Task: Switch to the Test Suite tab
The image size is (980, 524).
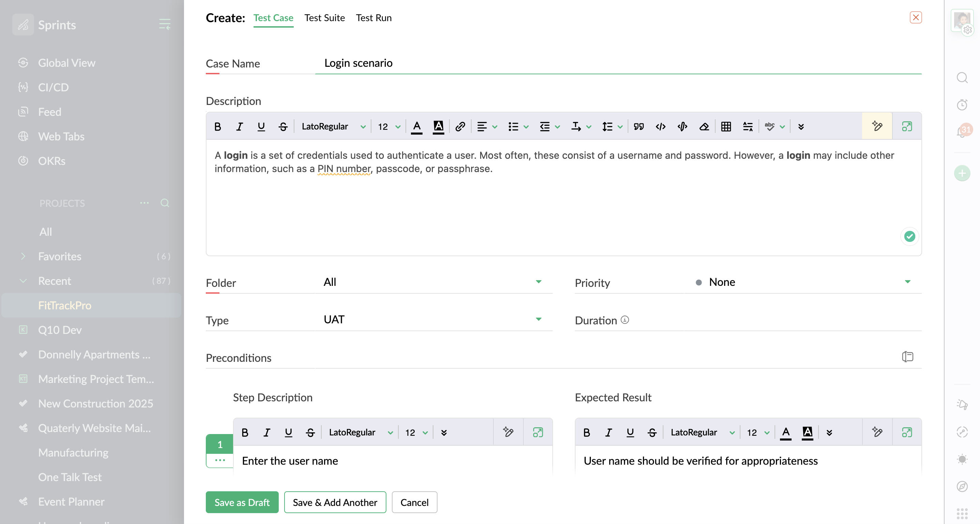Action: tap(324, 18)
